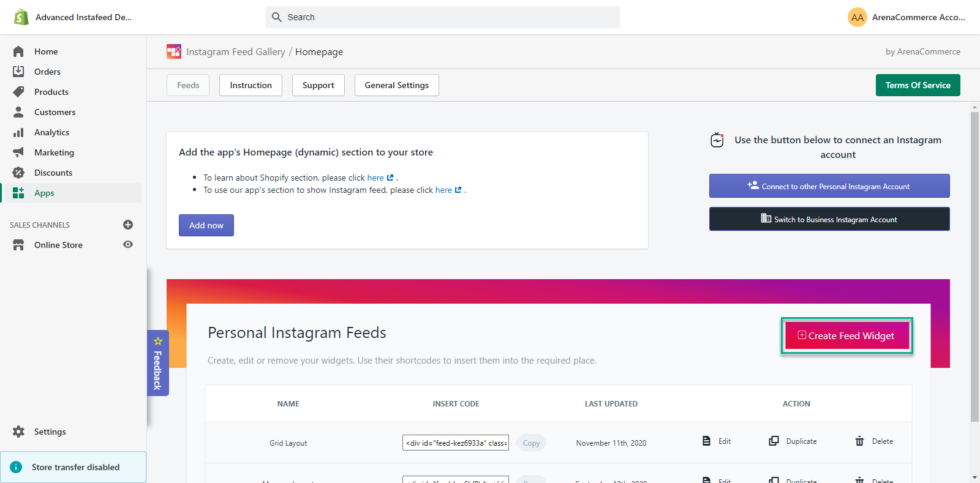Open the Orders section
The height and width of the screenshot is (483, 980).
47,72
